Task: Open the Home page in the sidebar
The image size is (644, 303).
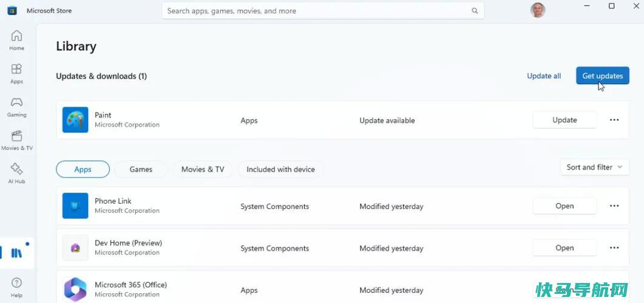Action: [16, 40]
